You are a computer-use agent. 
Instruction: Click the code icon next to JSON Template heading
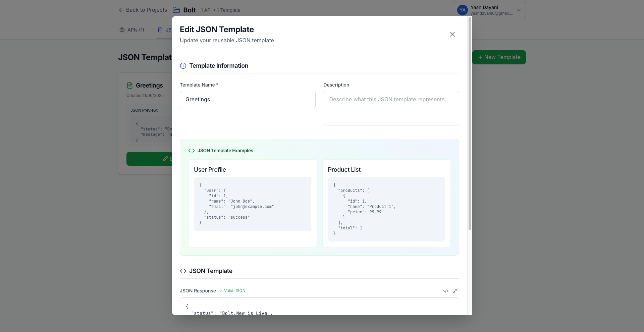[x=183, y=271]
